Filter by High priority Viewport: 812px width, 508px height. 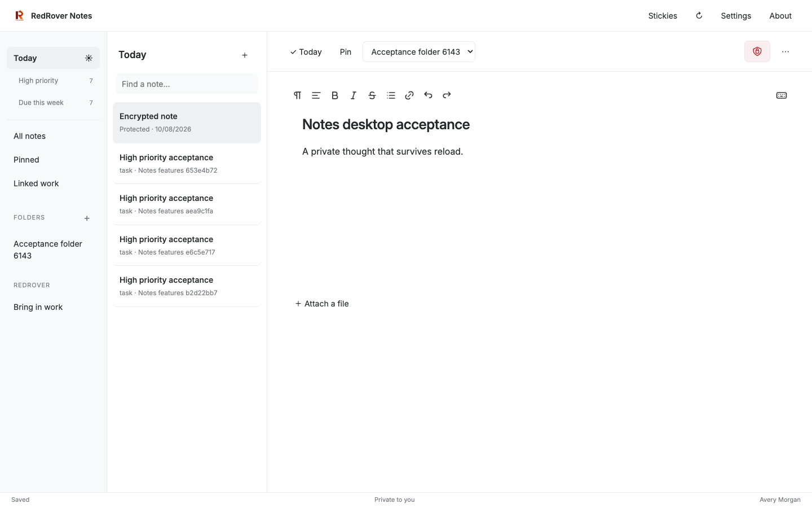pyautogui.click(x=53, y=81)
